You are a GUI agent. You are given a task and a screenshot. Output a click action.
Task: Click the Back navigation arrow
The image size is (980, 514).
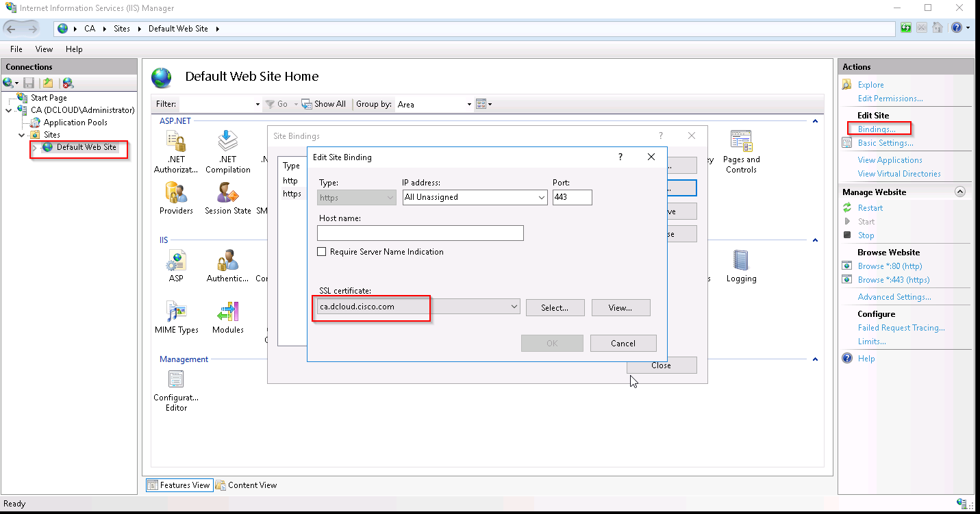coord(12,29)
